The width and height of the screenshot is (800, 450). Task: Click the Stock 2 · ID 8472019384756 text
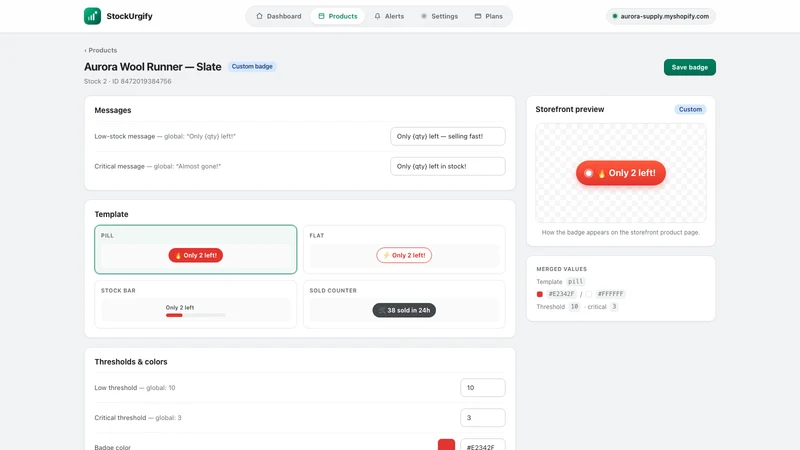pos(128,81)
